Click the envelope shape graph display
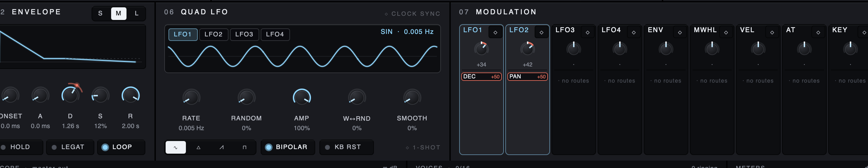 [73, 47]
